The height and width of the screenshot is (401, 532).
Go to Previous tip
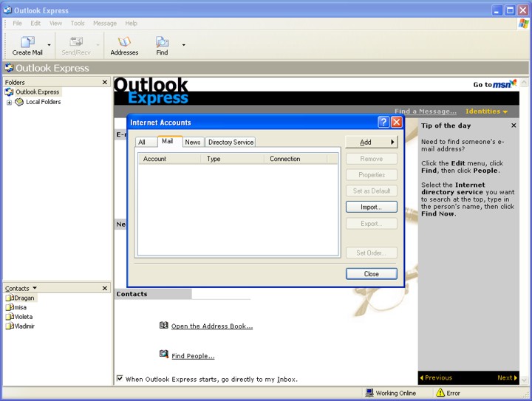point(436,377)
